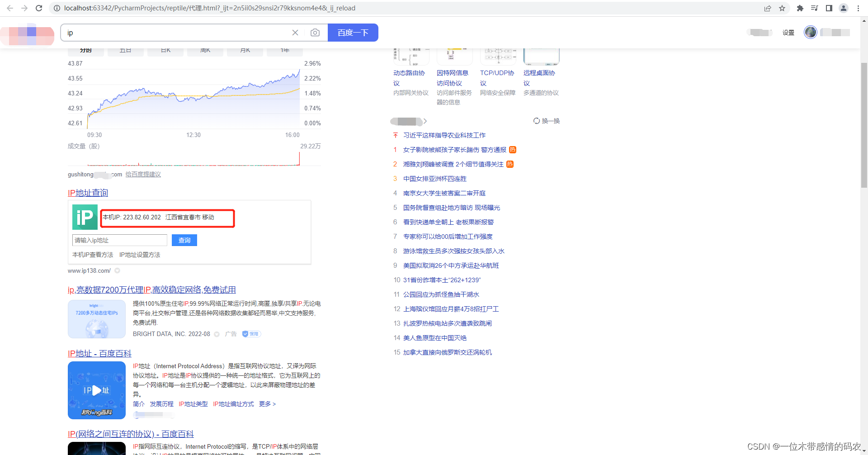Viewport: 868px width, 455px height.
Task: Click the IP地址类型 sublink
Action: coord(193,404)
